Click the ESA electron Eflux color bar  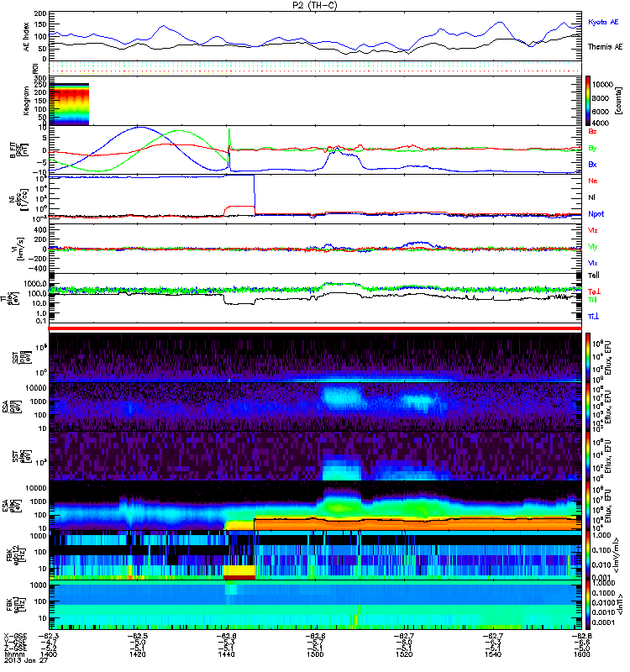588,507
